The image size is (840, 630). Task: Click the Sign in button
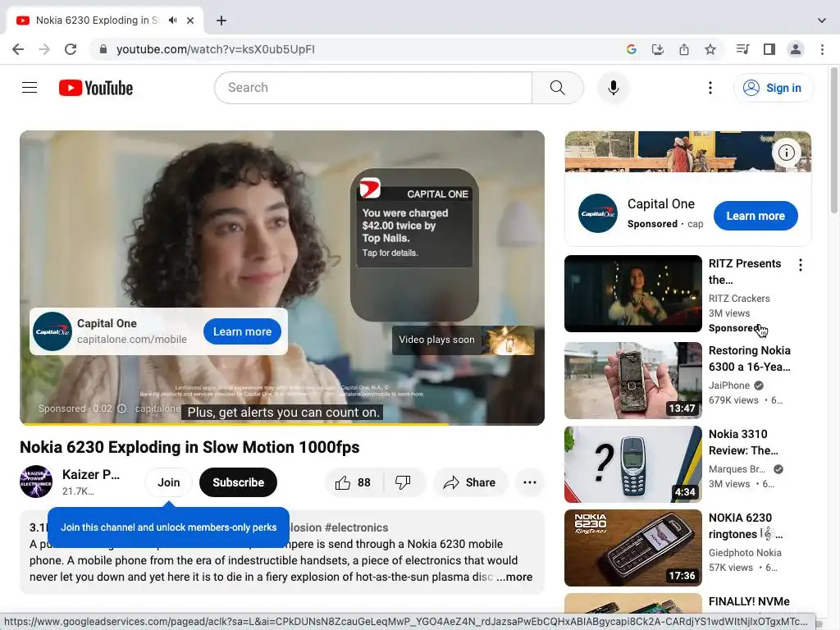coord(773,88)
